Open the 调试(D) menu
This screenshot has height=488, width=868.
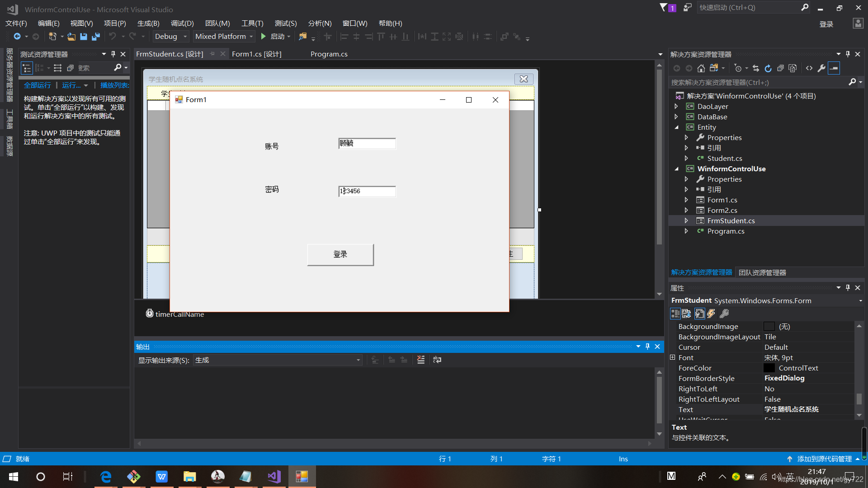click(182, 23)
